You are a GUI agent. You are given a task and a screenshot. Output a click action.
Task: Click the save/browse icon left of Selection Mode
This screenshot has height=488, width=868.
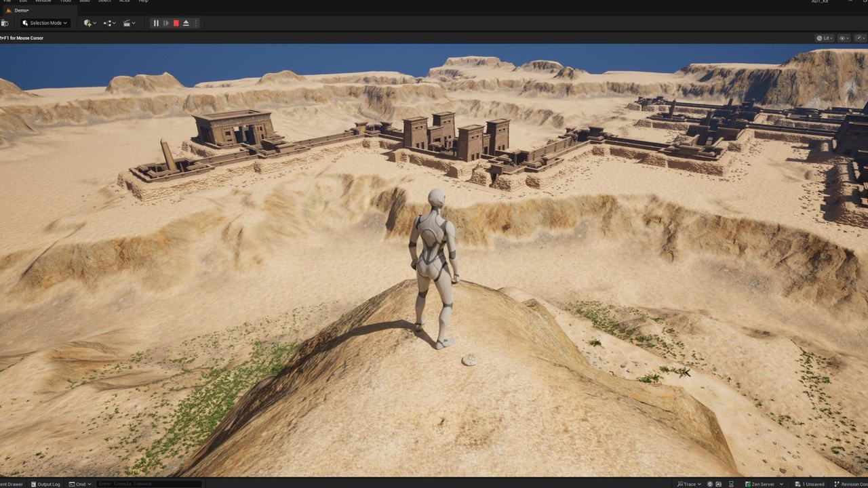pos(5,23)
